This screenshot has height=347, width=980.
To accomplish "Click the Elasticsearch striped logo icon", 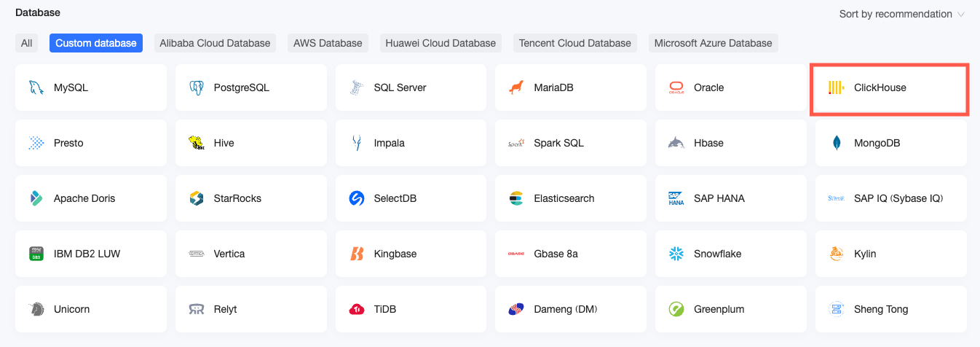I will point(516,198).
